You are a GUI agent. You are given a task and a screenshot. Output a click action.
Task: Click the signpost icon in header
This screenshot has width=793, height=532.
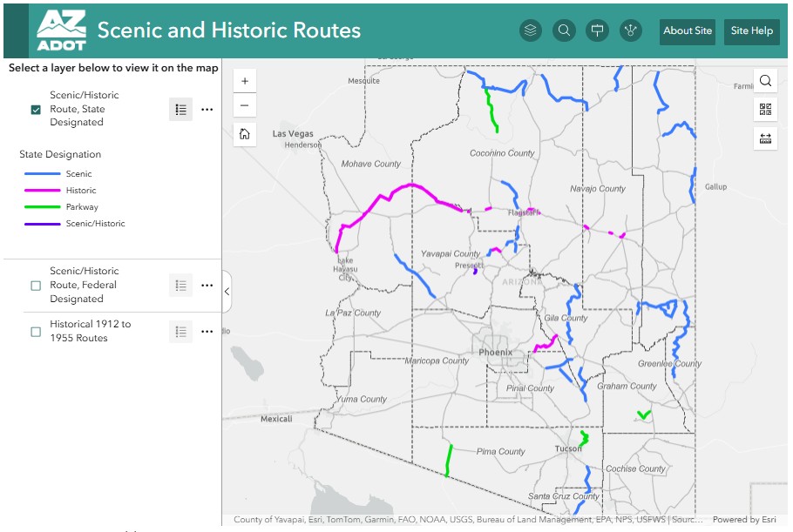click(x=597, y=30)
